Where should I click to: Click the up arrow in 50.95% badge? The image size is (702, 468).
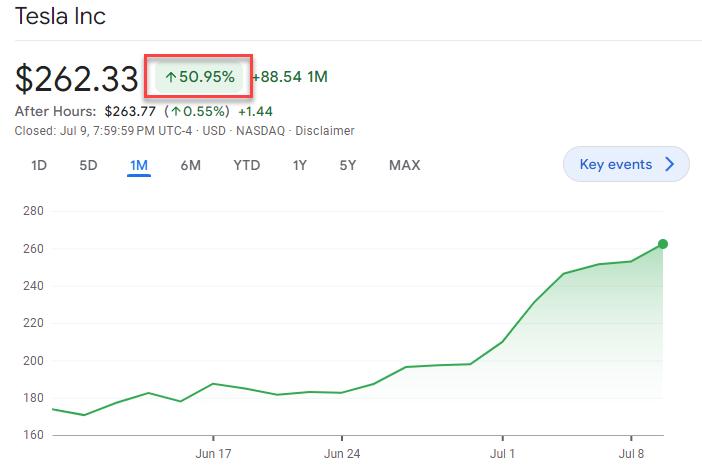click(170, 77)
